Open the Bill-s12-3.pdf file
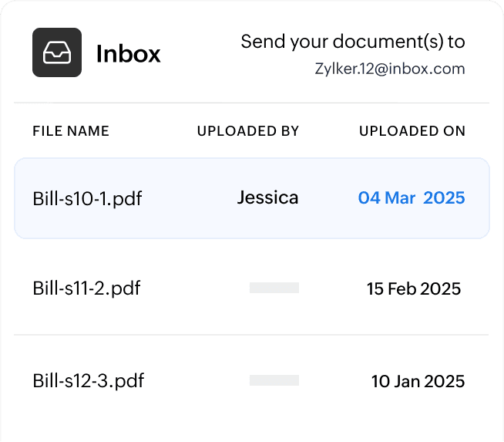Screen dimensions: 504x442 point(88,380)
